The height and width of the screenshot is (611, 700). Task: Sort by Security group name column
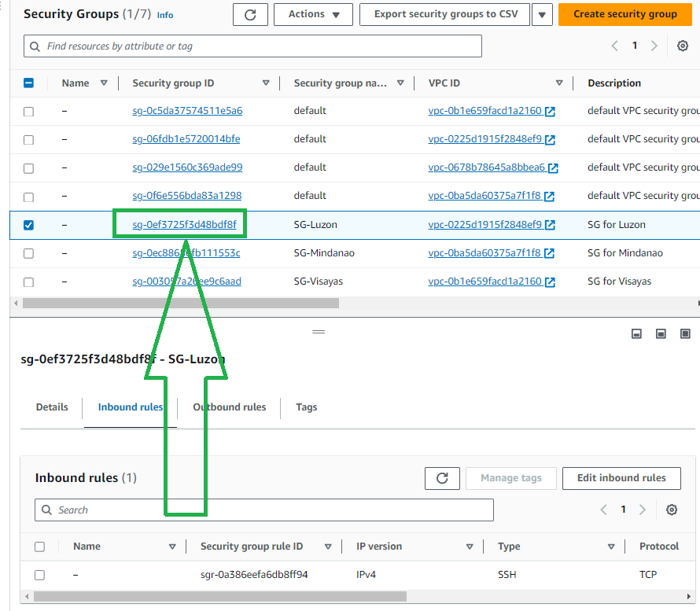coord(400,83)
